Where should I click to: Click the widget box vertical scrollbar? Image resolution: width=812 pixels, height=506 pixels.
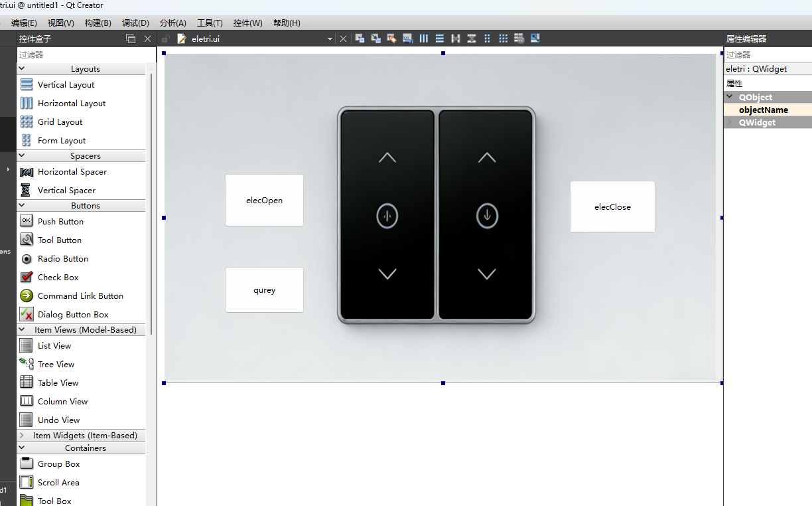[x=151, y=203]
